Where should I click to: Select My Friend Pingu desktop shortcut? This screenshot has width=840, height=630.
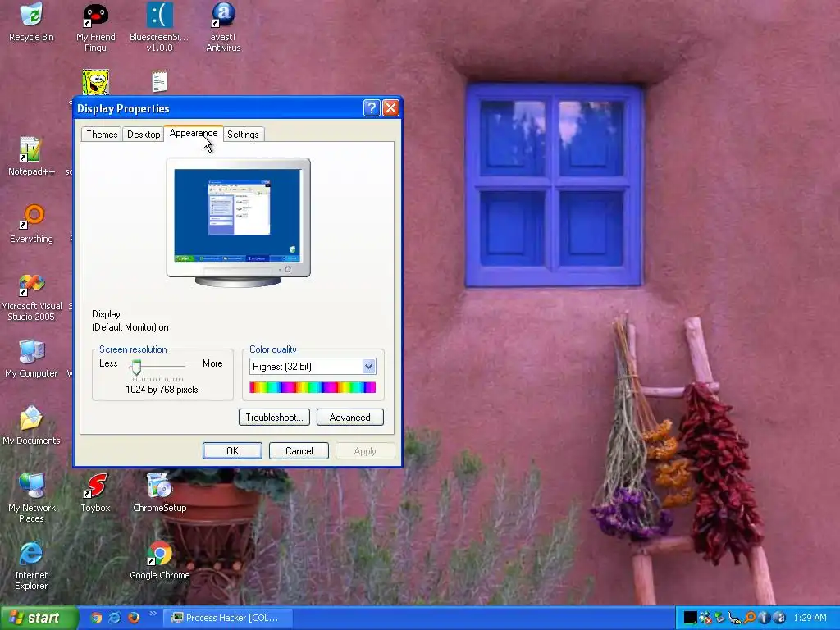coord(95,27)
